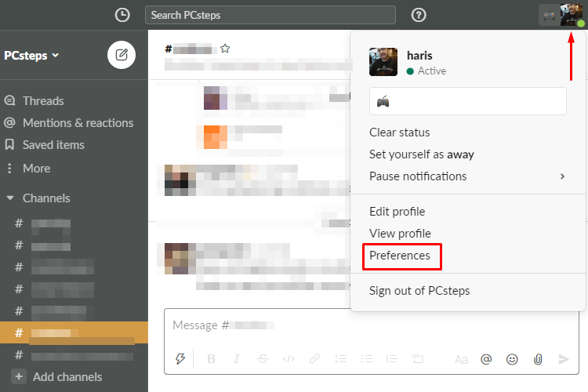This screenshot has height=392, width=588.
Task: Open the history clock icon
Action: click(122, 15)
